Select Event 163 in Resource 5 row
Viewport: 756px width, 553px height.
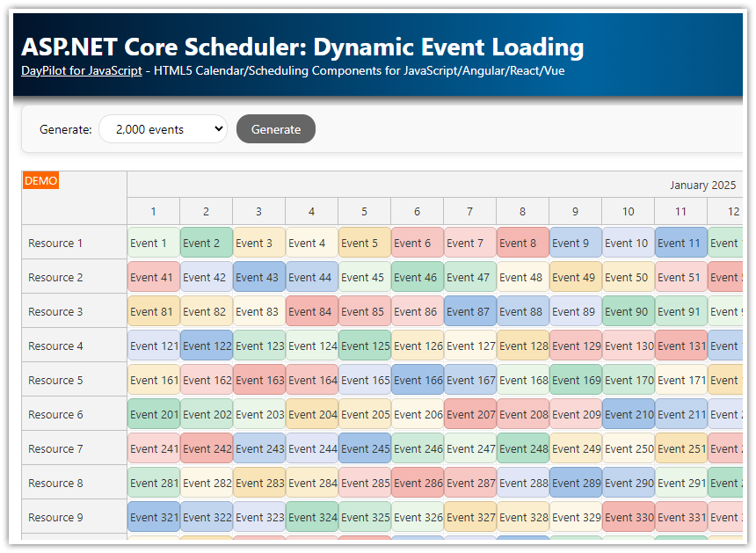(258, 380)
